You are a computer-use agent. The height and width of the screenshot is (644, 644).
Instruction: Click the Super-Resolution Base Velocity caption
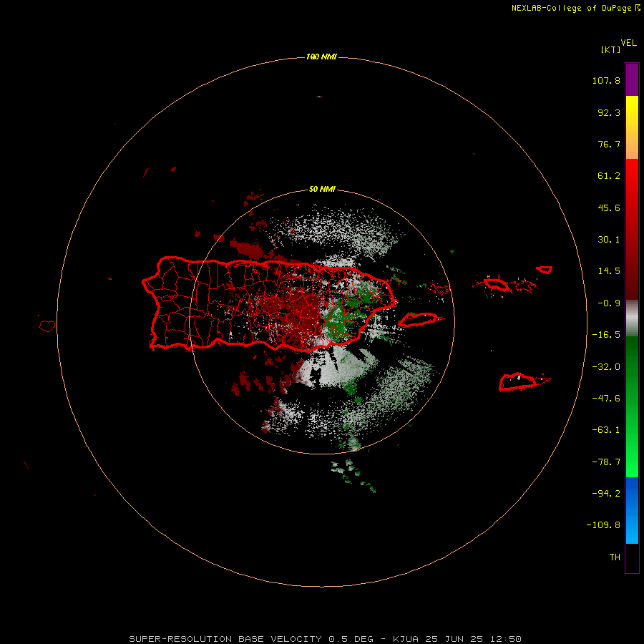click(326, 639)
